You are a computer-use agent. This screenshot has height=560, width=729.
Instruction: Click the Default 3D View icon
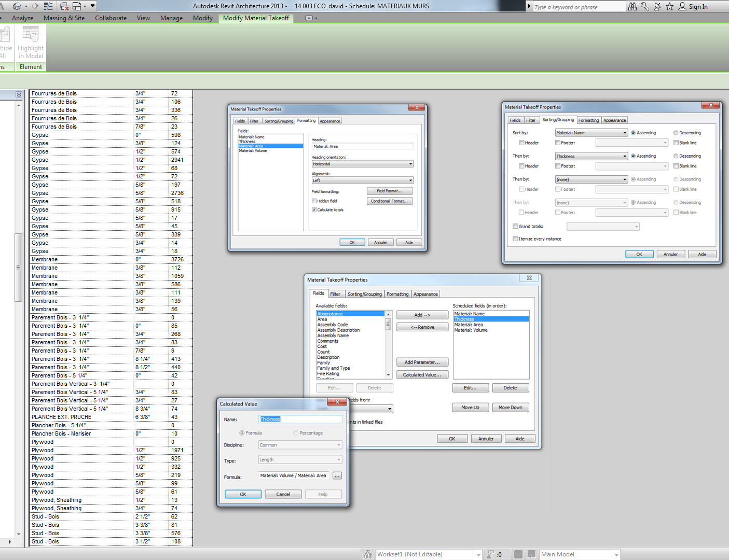pos(17,6)
